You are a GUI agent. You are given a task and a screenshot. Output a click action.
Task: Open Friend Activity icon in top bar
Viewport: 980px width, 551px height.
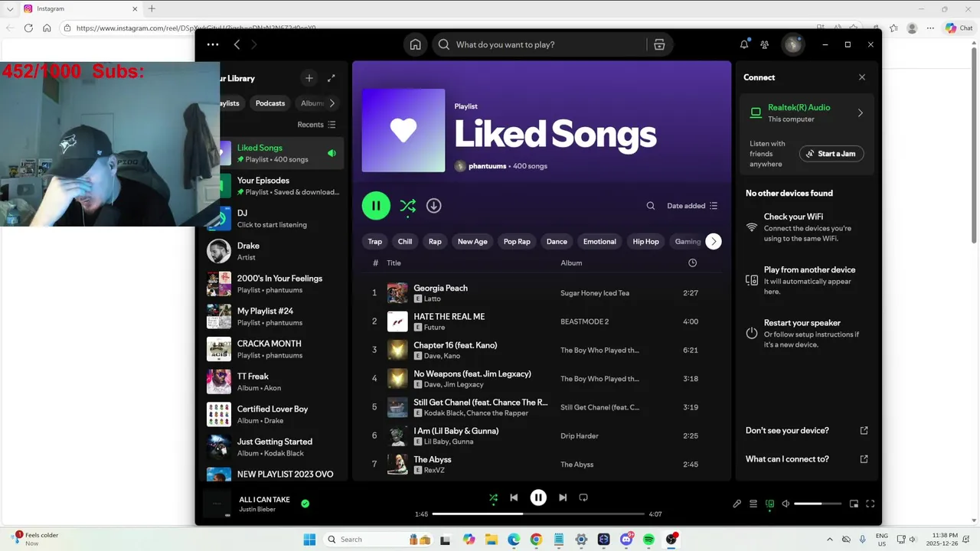point(764,44)
